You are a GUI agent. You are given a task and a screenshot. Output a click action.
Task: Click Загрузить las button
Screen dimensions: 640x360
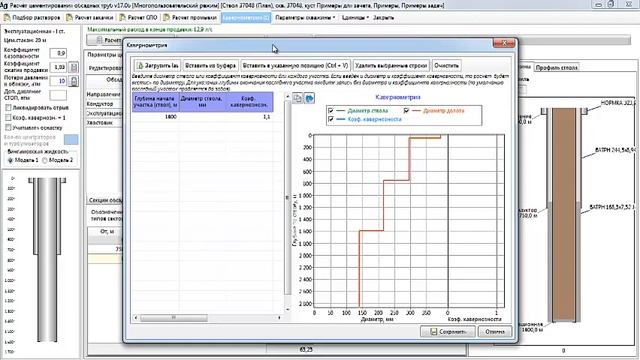[x=157, y=65]
